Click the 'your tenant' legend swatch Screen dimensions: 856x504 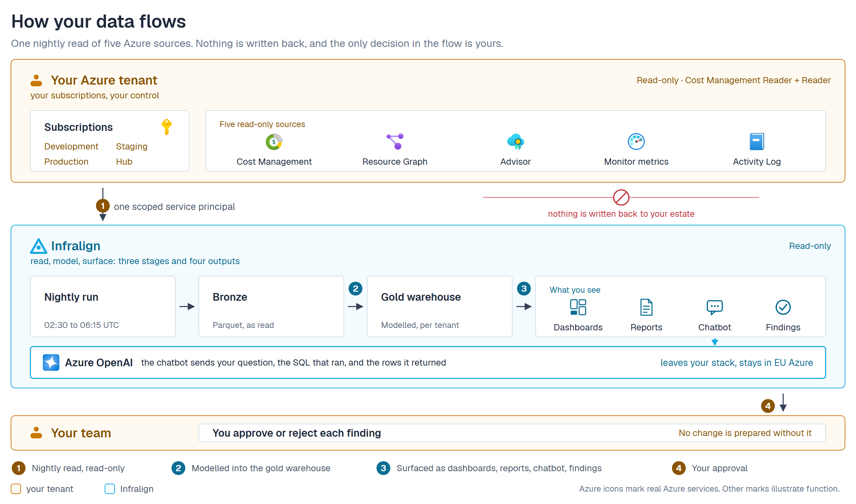click(16, 489)
